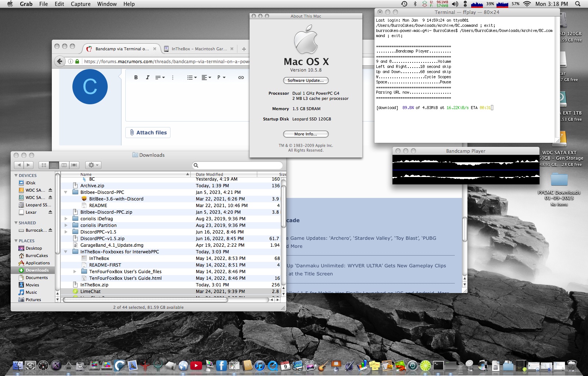This screenshot has width=588, height=376.
Task: Launch LimeChat lime icon in the Dock
Action: [425, 365]
